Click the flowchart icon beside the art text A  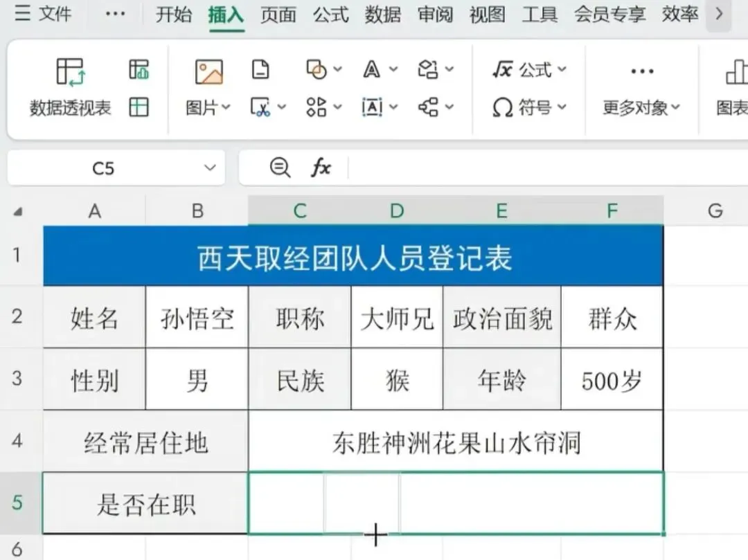tap(428, 69)
